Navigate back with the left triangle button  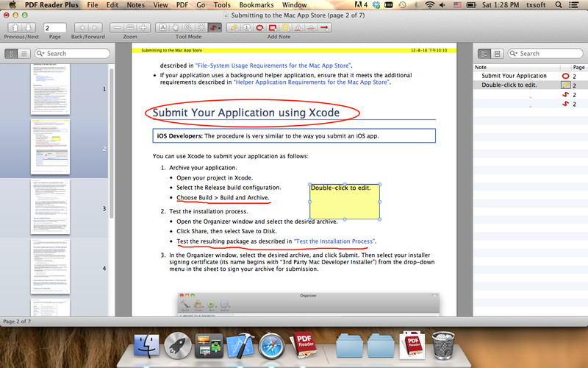coord(81,27)
